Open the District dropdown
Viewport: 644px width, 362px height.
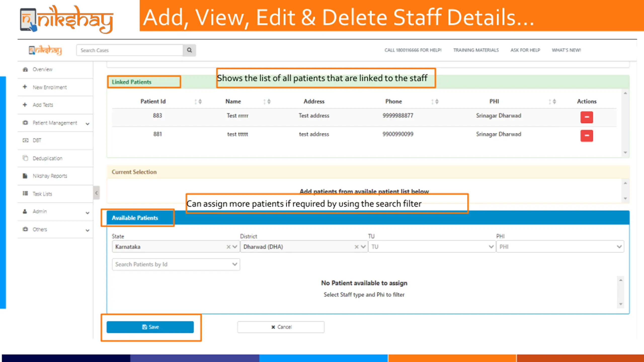(x=363, y=247)
